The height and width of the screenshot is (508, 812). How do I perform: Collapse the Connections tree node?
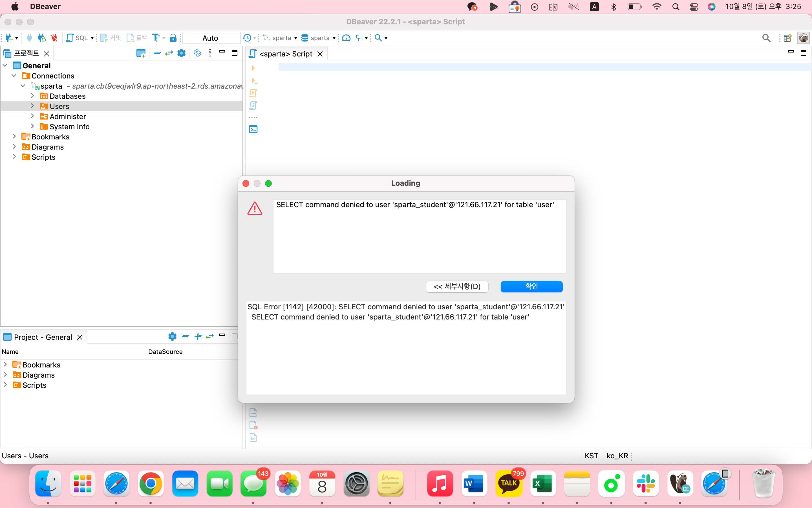pyautogui.click(x=14, y=76)
